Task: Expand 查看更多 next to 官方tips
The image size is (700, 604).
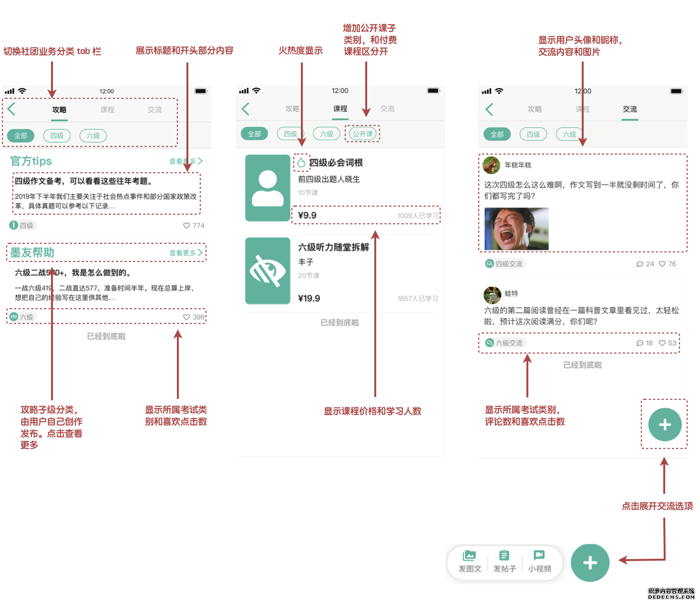Action: (186, 161)
